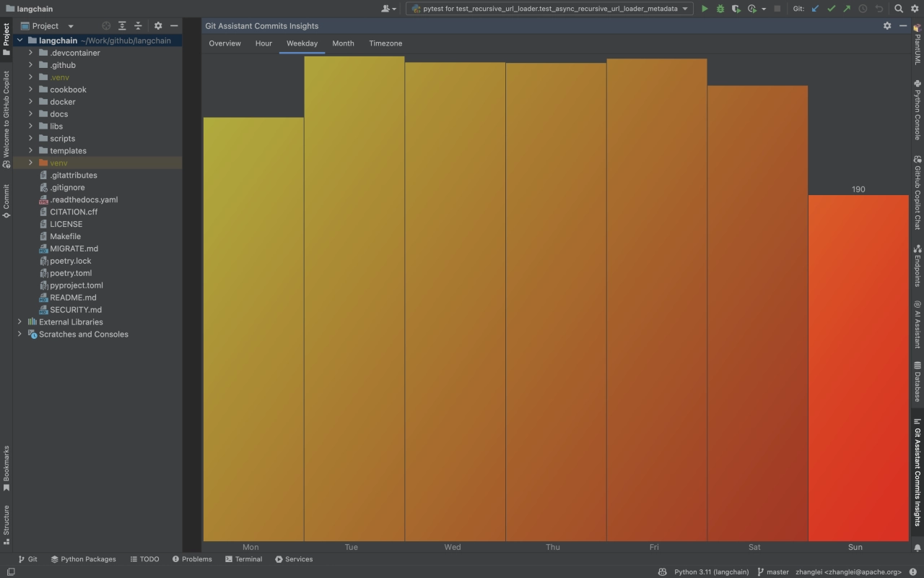Image resolution: width=924 pixels, height=578 pixels.
Task: Run with coverage from the toolbar
Action: click(736, 9)
